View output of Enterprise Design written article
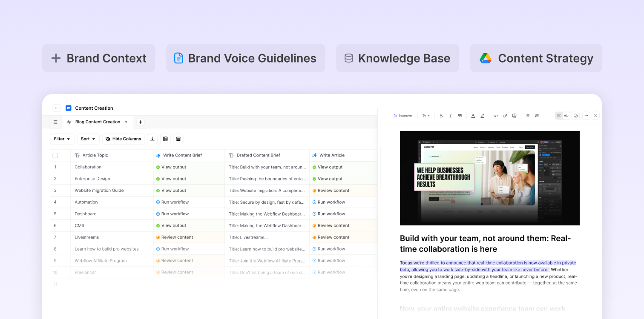 click(328, 179)
